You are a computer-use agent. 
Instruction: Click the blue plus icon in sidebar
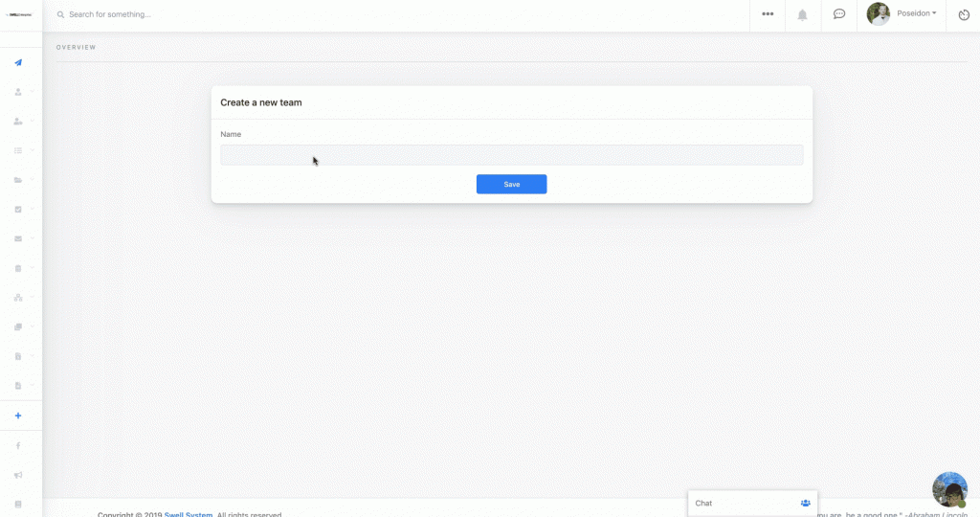pyautogui.click(x=18, y=416)
